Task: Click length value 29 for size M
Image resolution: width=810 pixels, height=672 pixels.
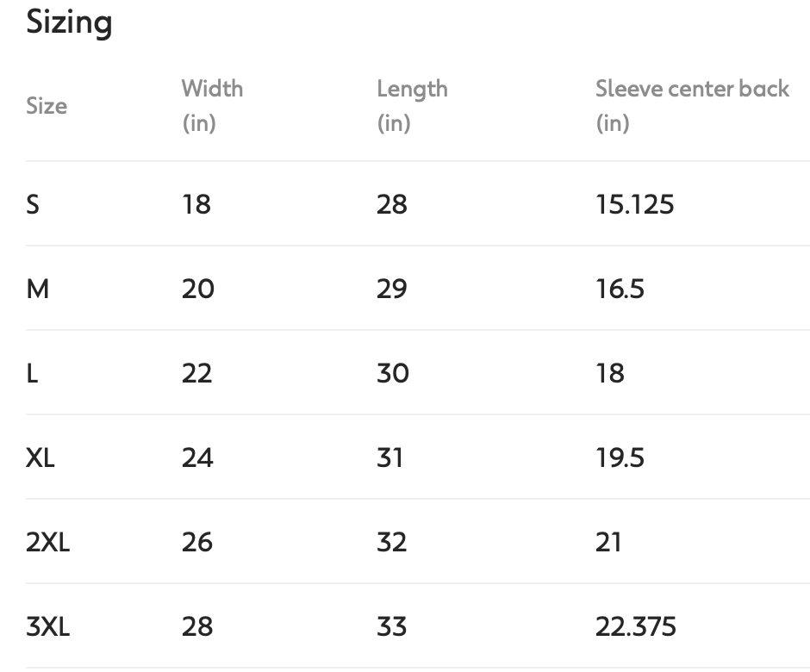Action: 392,289
